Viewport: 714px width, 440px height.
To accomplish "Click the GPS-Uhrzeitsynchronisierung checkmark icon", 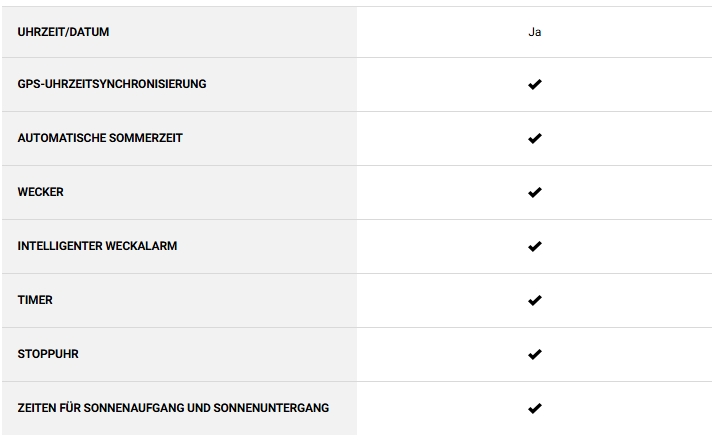I will (534, 85).
